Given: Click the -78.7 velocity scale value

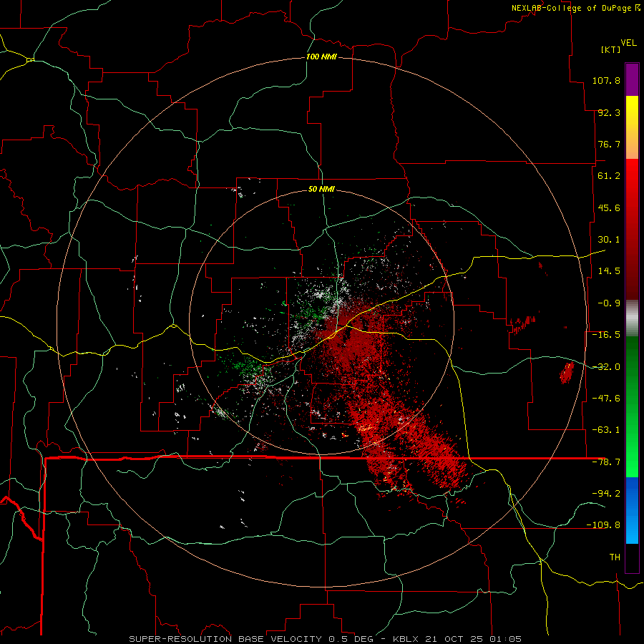Looking at the screenshot, I should coord(606,462).
